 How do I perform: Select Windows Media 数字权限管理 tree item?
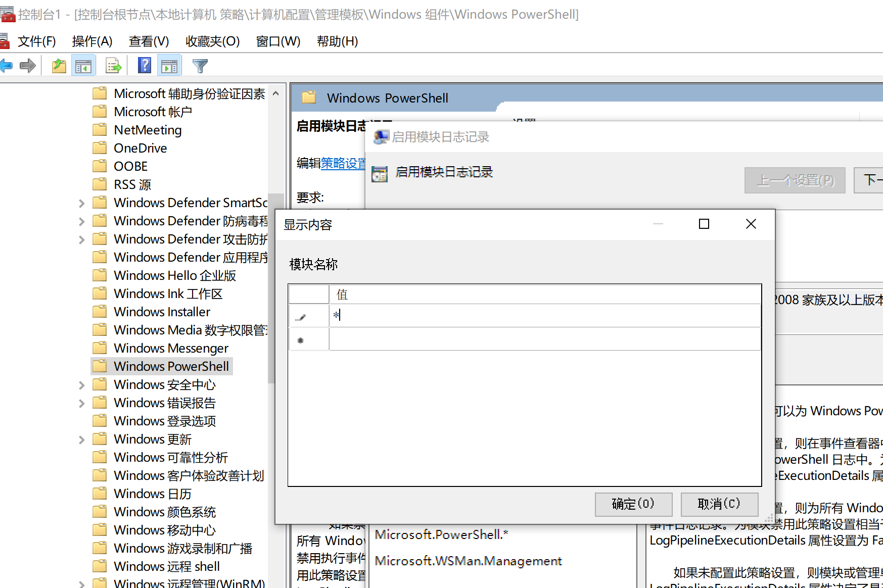pyautogui.click(x=191, y=330)
